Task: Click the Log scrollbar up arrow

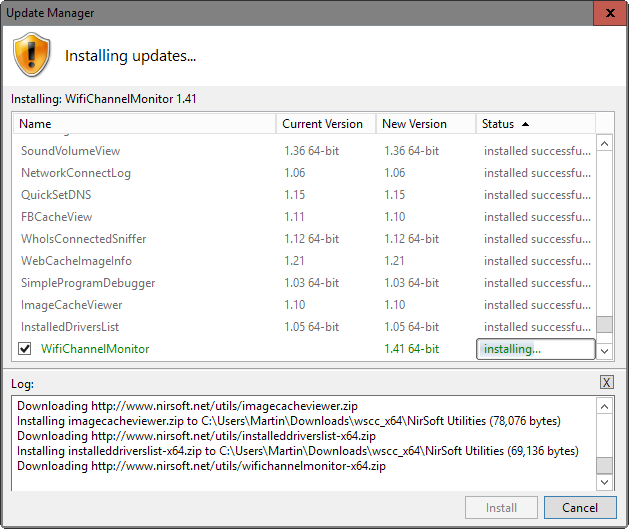Action: [x=605, y=407]
